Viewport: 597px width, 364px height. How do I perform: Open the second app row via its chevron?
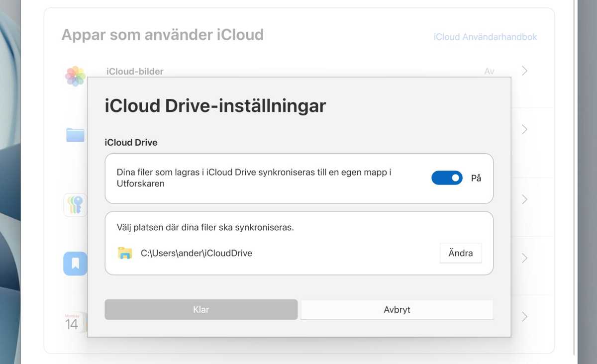524,129
